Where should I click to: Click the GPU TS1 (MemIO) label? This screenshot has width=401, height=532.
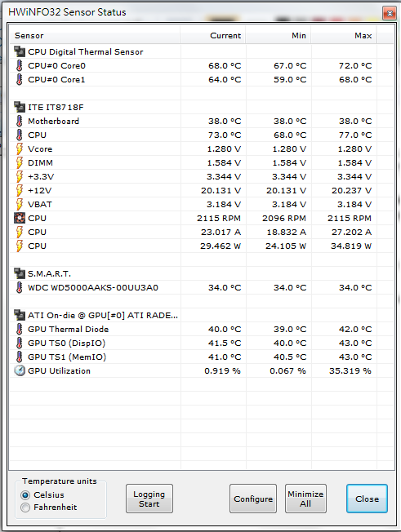point(67,357)
